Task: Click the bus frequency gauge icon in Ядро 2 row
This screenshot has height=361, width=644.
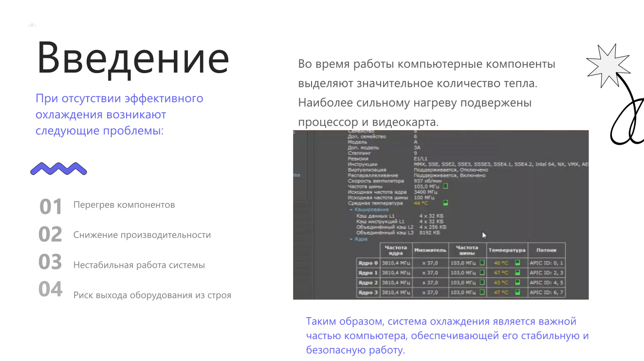Action: tap(482, 283)
